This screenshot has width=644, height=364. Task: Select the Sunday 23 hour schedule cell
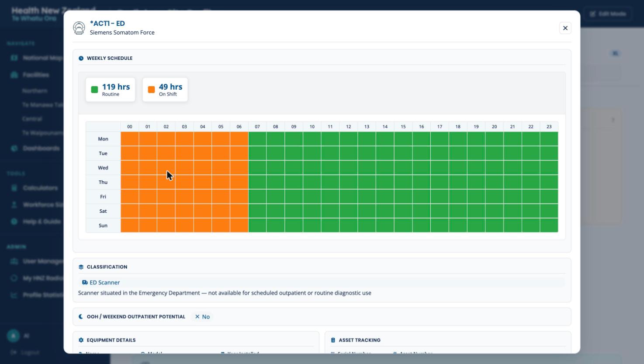(x=549, y=225)
